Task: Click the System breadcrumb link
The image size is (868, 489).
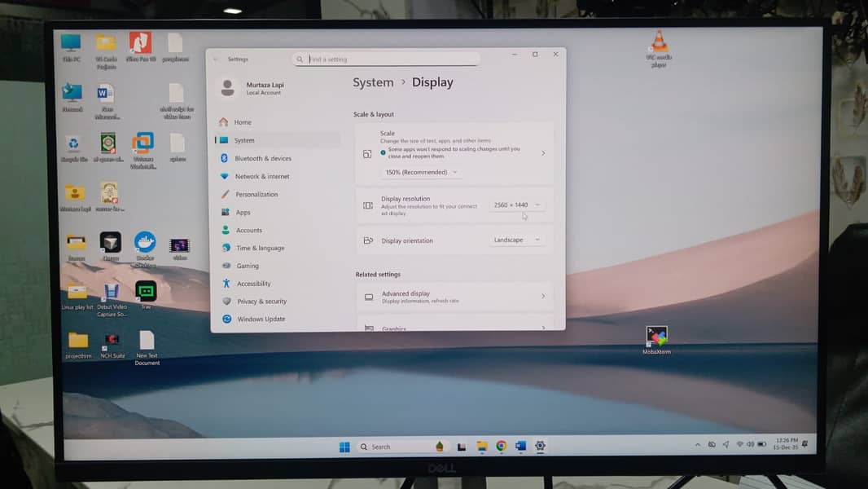Action: 373,82
